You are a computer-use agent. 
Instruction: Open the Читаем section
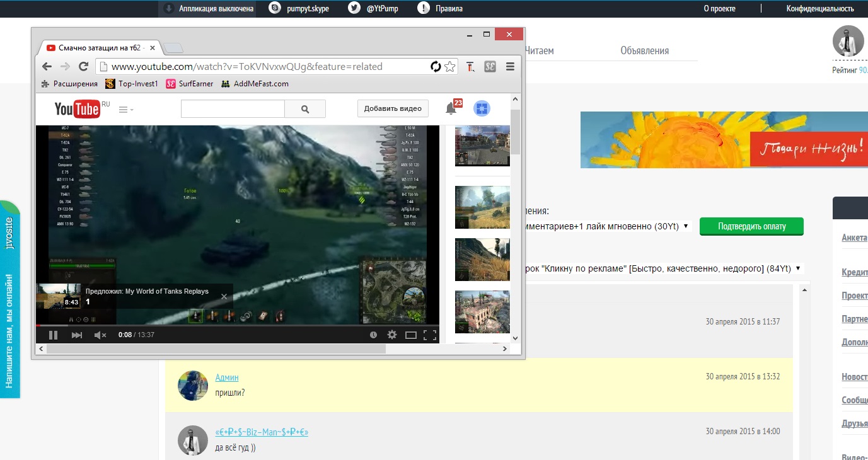click(539, 50)
